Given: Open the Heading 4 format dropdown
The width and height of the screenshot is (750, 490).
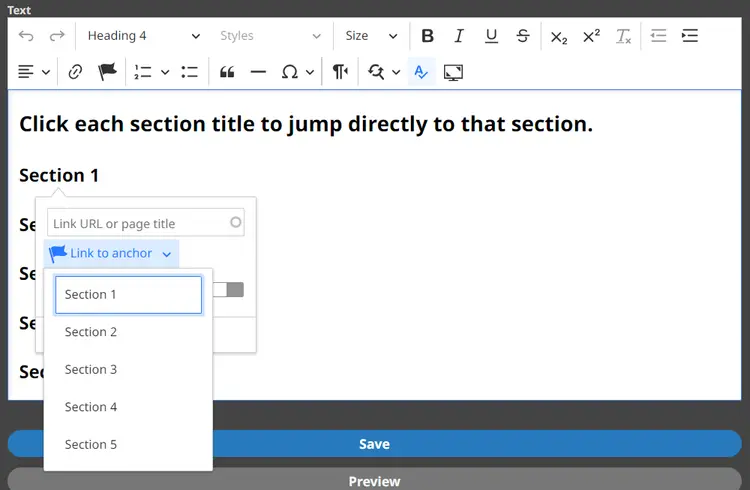Looking at the screenshot, I should pos(143,36).
